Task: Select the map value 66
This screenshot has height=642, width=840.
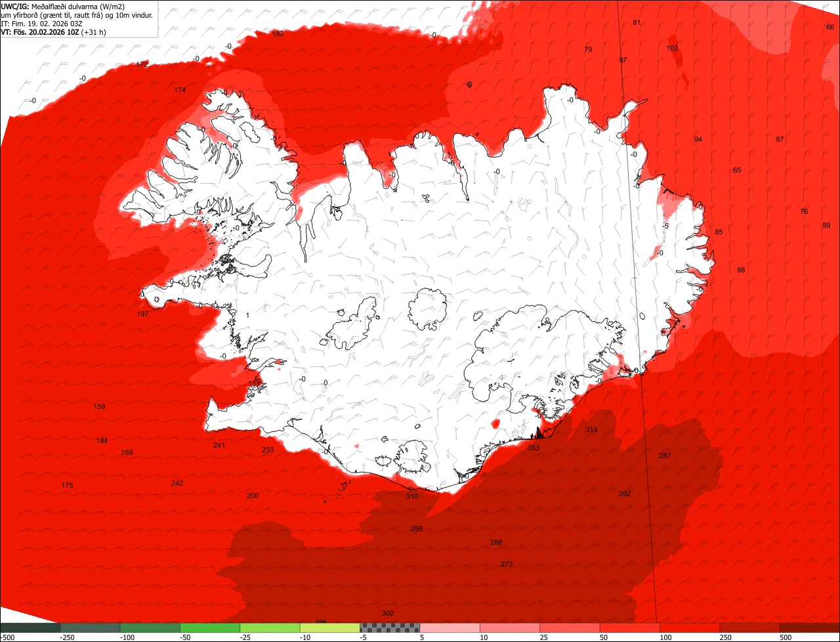Action: point(830,27)
